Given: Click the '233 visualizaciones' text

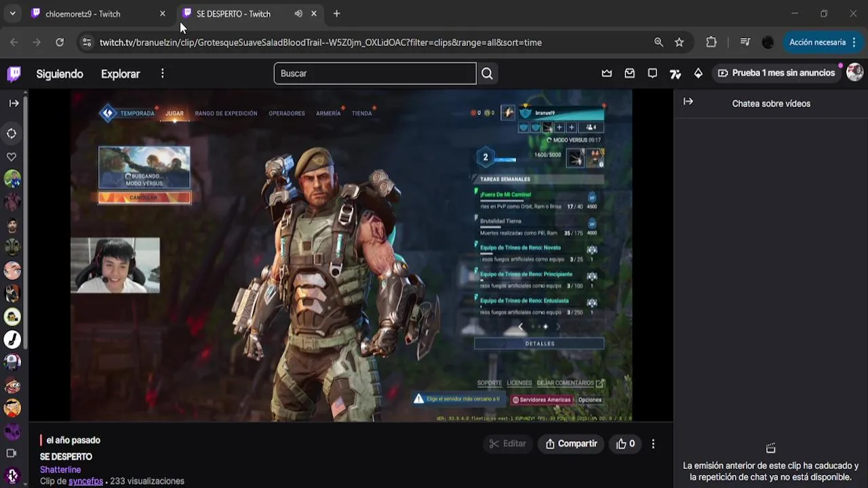Looking at the screenshot, I should click(x=147, y=481).
